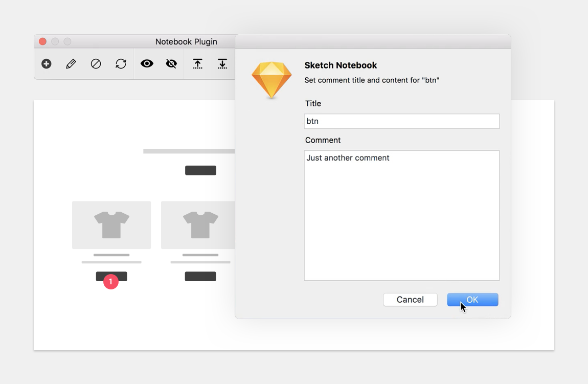Click the circle-slash remove comment icon
The width and height of the screenshot is (588, 384).
tap(96, 64)
